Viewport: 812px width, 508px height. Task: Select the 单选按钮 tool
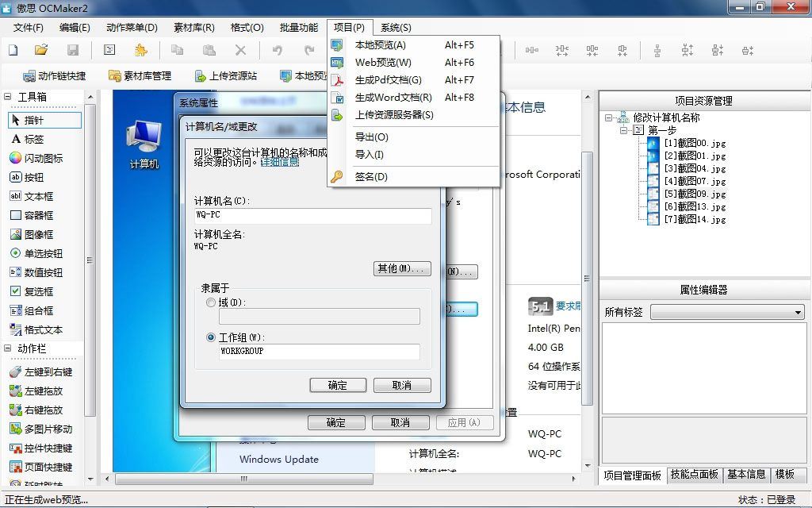click(x=36, y=253)
